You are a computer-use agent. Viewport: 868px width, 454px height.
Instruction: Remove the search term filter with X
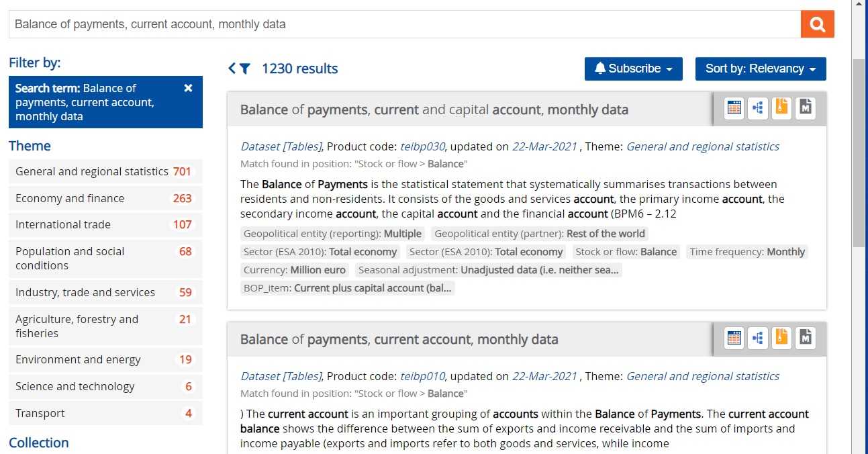pos(188,88)
